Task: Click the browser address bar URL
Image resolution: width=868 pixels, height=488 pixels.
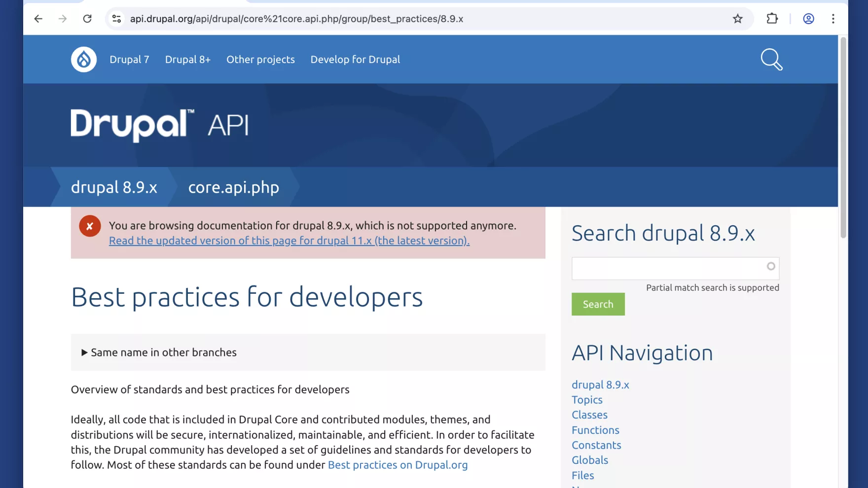Action: tap(296, 19)
